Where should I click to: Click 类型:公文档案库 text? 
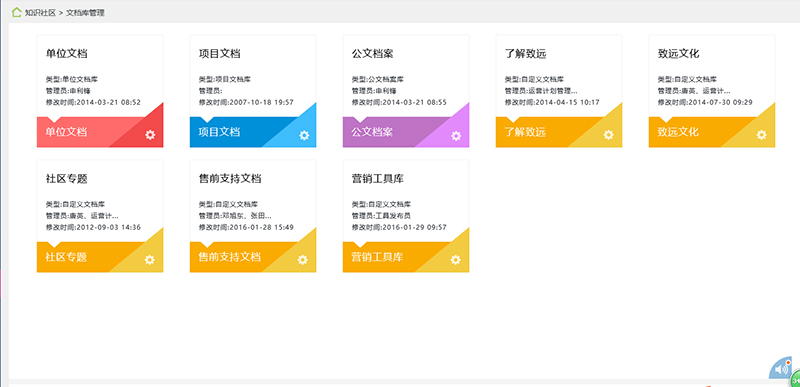pos(378,80)
